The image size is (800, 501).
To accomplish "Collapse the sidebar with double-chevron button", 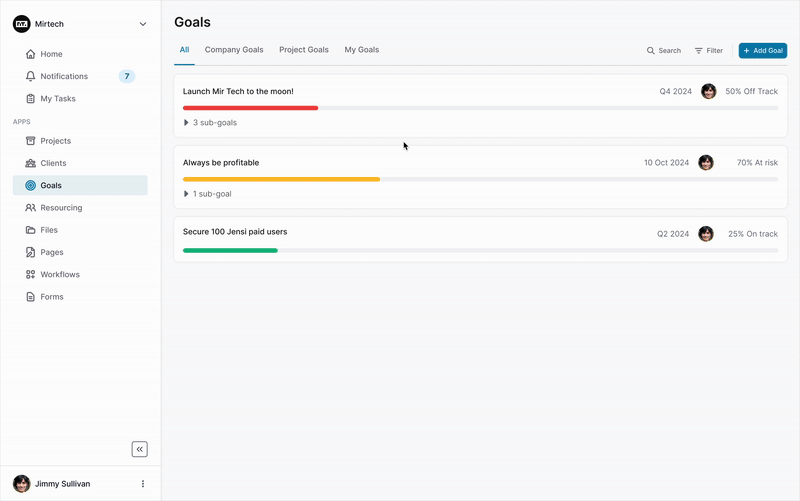I will pos(140,449).
